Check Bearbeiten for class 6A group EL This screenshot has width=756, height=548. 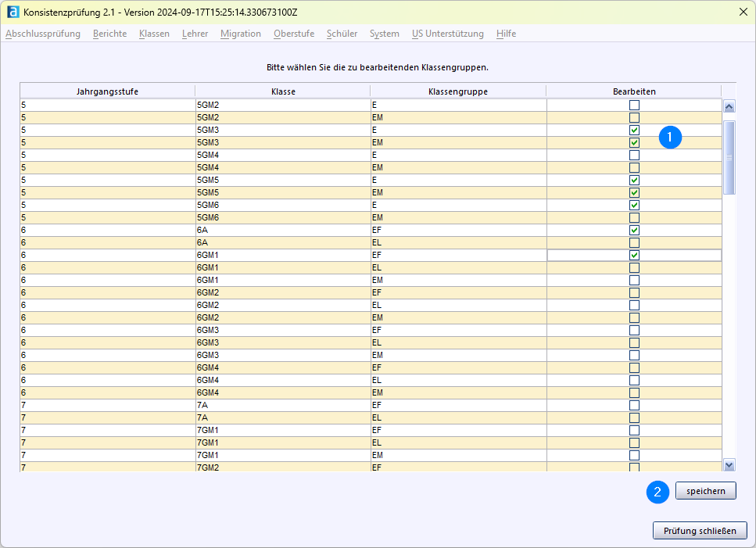(x=635, y=243)
